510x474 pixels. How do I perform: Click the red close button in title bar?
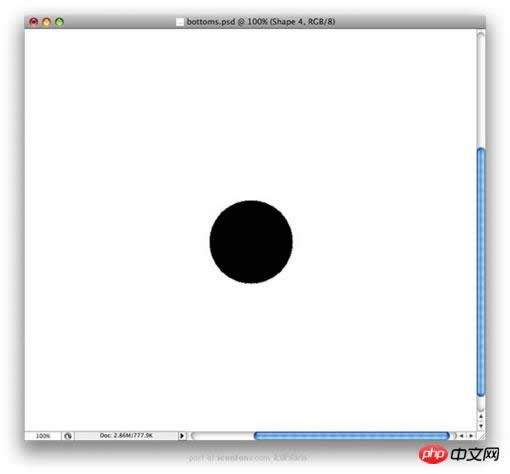coord(33,22)
